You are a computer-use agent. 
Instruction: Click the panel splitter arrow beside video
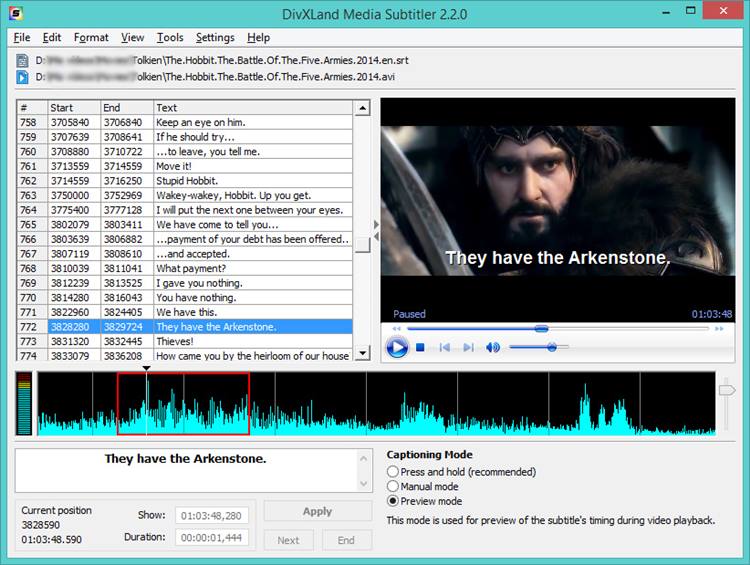(376, 224)
